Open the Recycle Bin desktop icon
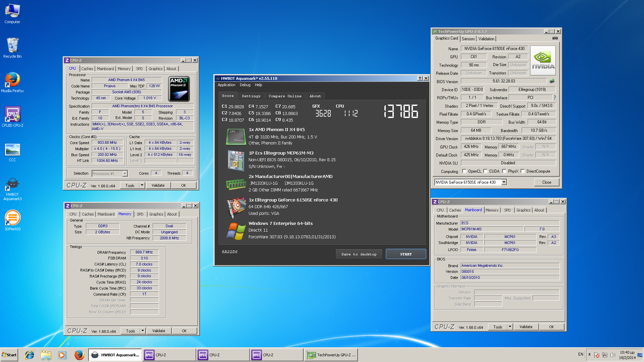The image size is (644, 362). click(x=12, y=48)
